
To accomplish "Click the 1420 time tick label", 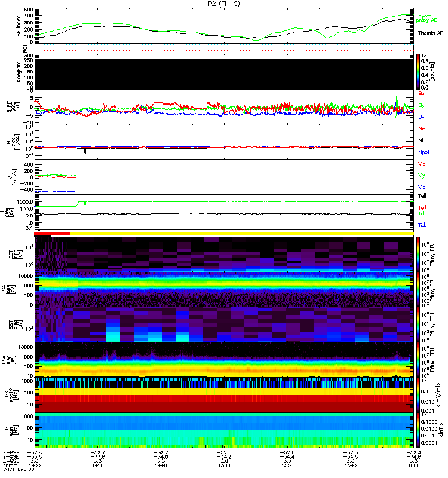I will tap(97, 465).
